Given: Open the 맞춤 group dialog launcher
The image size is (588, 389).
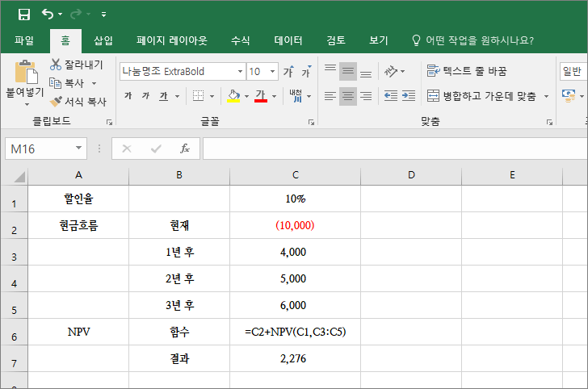Looking at the screenshot, I should pyautogui.click(x=549, y=122).
